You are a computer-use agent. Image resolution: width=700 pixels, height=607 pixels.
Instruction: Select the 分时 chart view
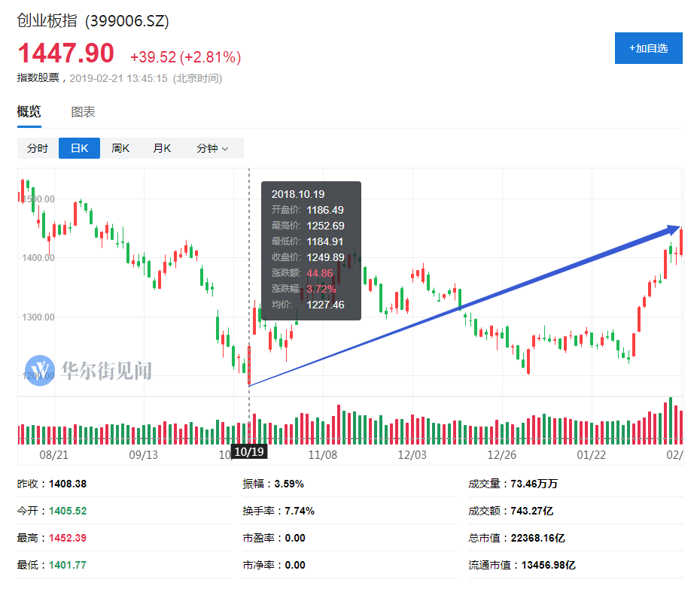38,148
